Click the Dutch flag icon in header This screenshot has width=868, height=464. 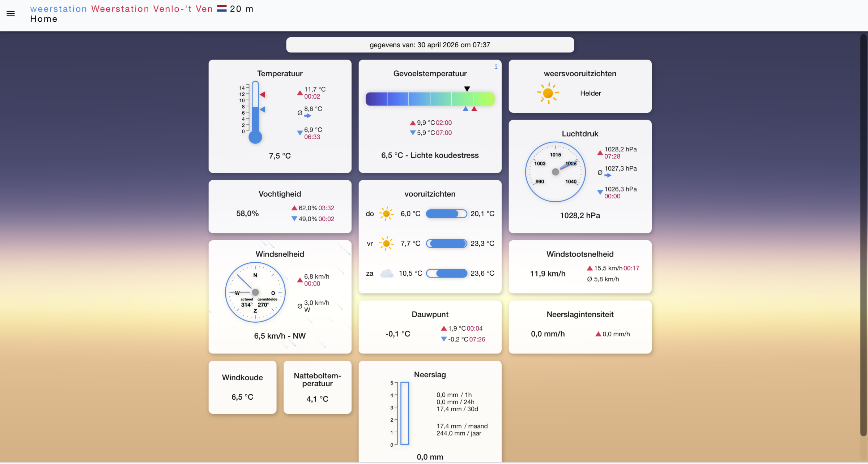(x=222, y=9)
